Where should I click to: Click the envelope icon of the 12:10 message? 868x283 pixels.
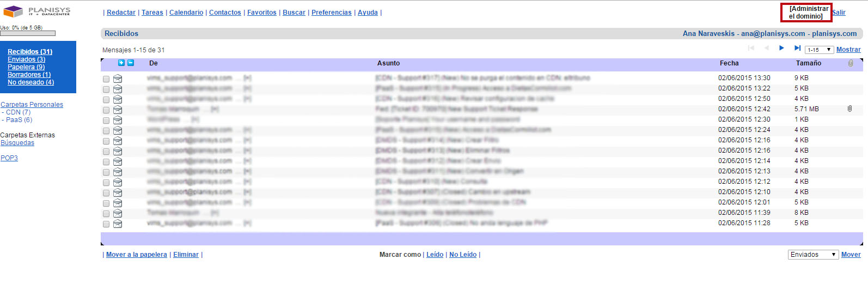(118, 192)
